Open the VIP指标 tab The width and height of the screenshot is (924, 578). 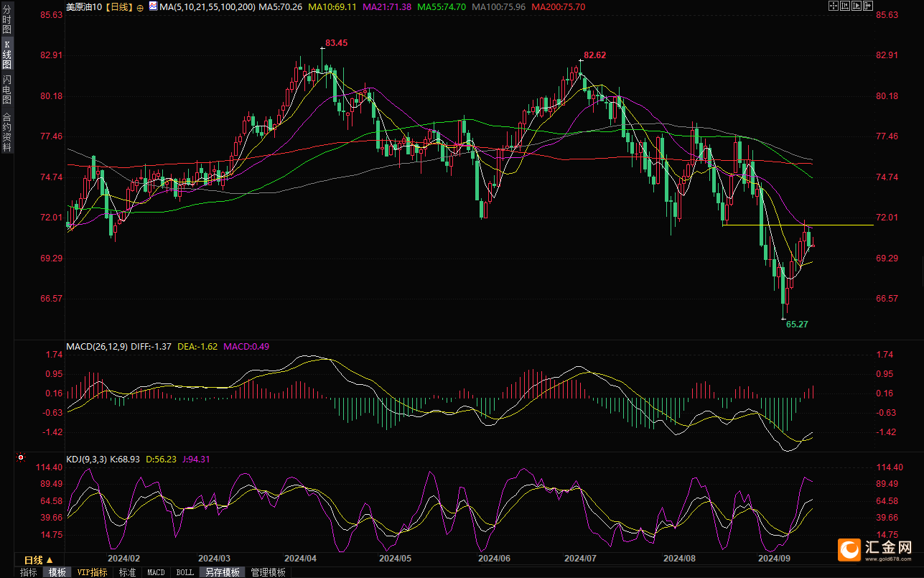[92, 572]
